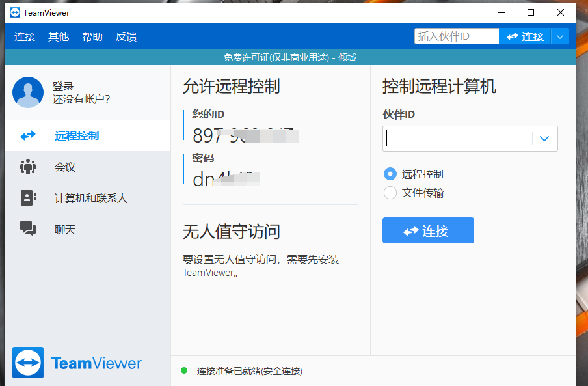Click the 还没有帐户? link

(x=81, y=99)
